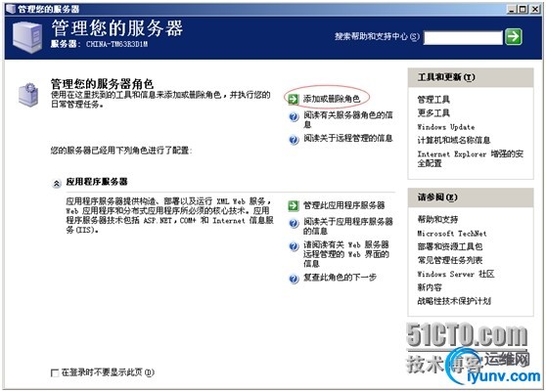The height and width of the screenshot is (392, 546).
Task: Minimize the 管理您的服务器 window
Action: 511,9
